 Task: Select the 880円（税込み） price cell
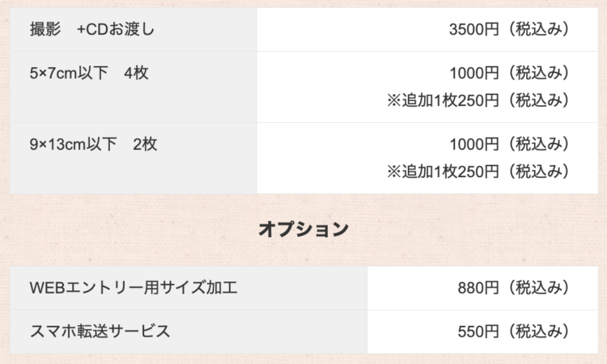pos(482,288)
